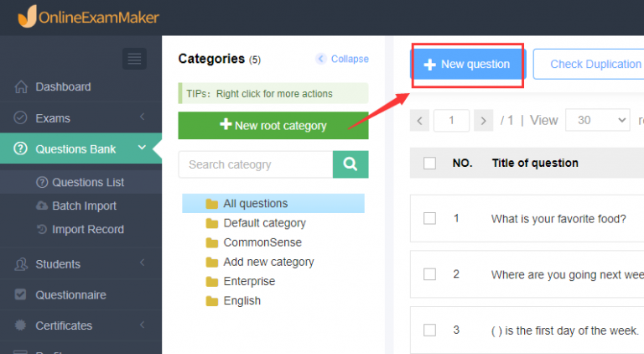Click the Students people icon
Image resolution: width=644 pixels, height=354 pixels.
click(21, 264)
